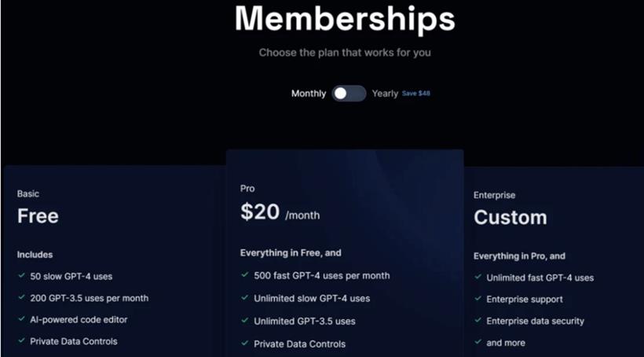Click checkmark next to Unlimited GPT-3.5 uses
Screen dimensions: 644x357
245,320
